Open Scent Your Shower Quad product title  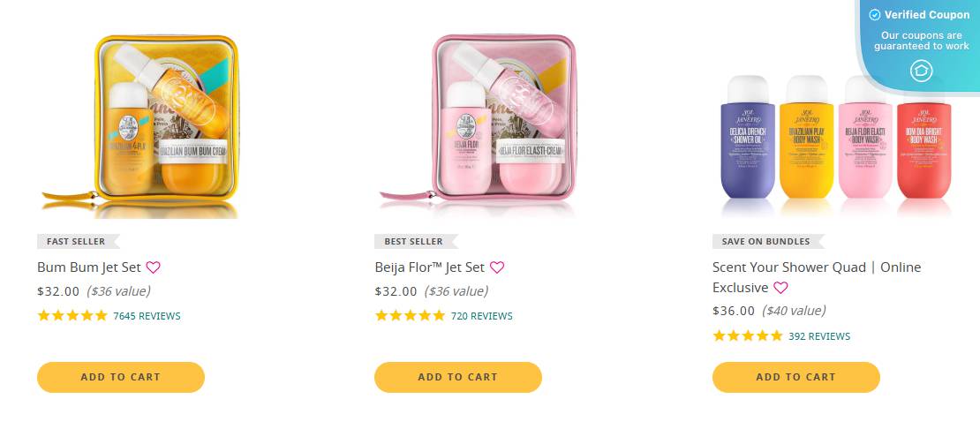pyautogui.click(x=817, y=277)
